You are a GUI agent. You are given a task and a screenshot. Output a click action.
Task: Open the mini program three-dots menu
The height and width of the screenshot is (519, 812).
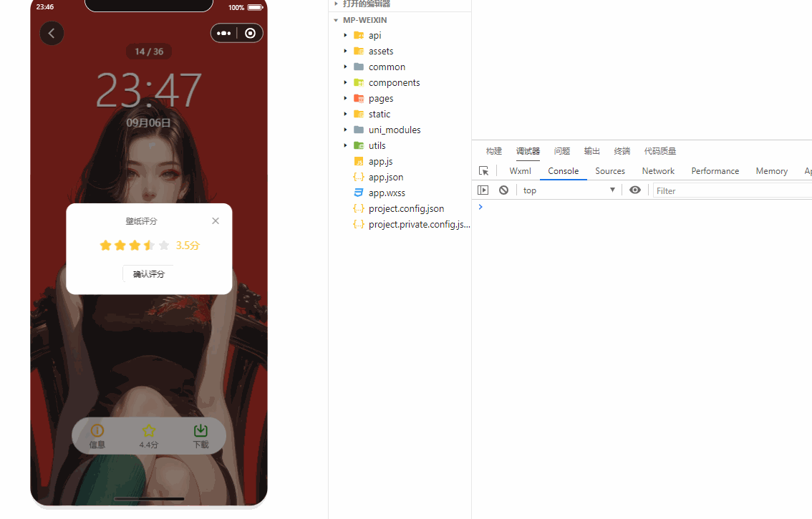click(x=223, y=33)
